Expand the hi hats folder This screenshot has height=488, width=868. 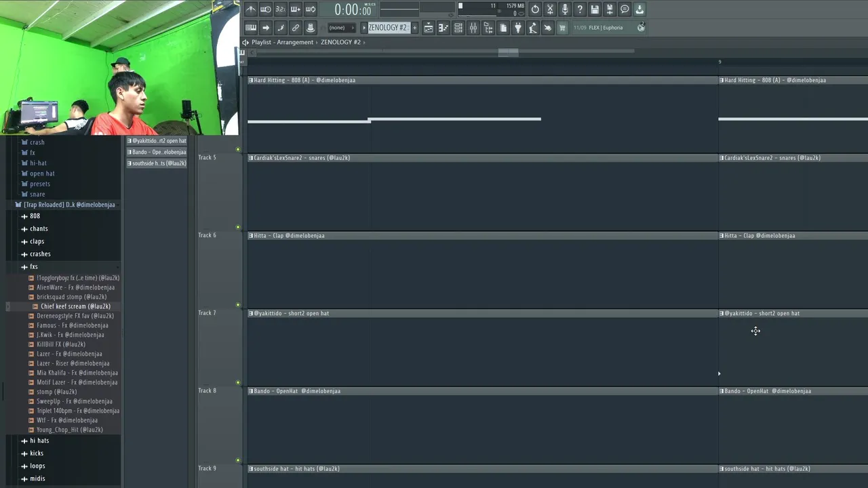coord(39,441)
